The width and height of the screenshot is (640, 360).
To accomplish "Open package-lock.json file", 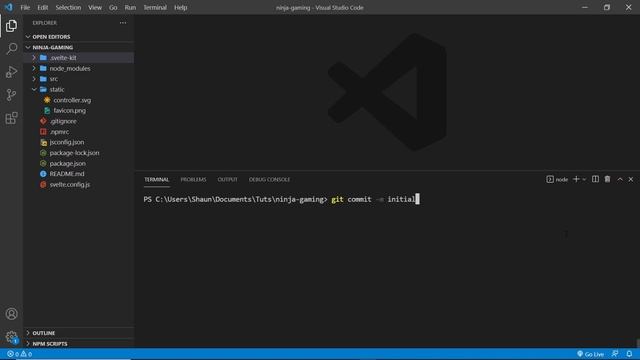I will tap(74, 153).
